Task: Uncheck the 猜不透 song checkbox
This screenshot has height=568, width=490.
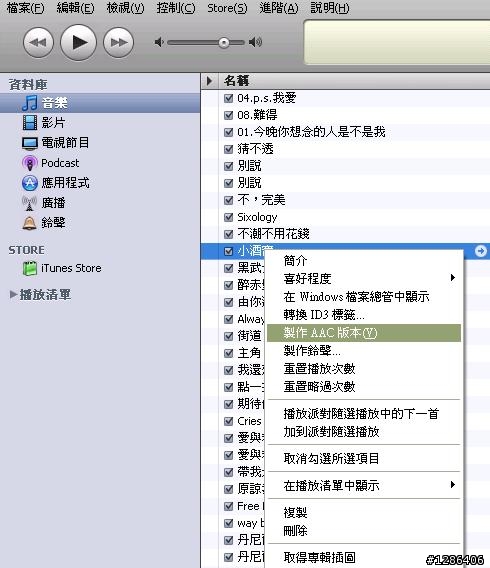Action: tap(228, 149)
